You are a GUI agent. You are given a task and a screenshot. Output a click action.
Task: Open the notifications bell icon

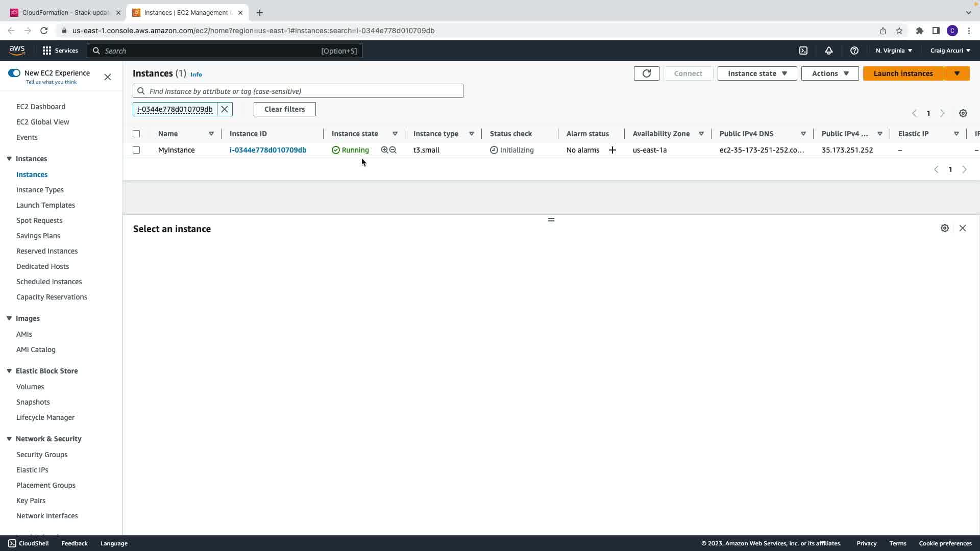pos(828,51)
